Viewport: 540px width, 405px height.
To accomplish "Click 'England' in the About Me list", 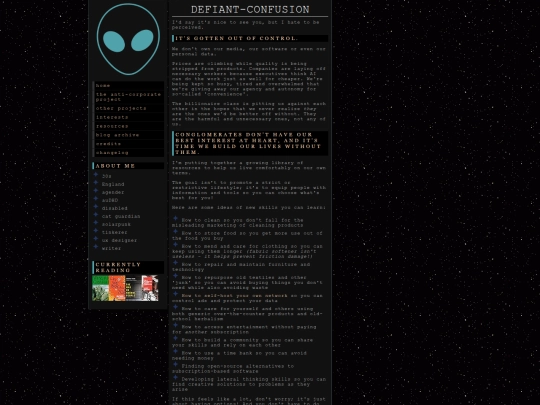I will point(113,184).
